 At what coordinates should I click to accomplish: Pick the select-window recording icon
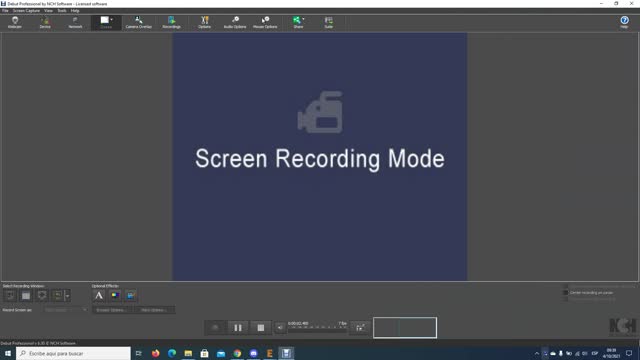pyautogui.click(x=42, y=296)
